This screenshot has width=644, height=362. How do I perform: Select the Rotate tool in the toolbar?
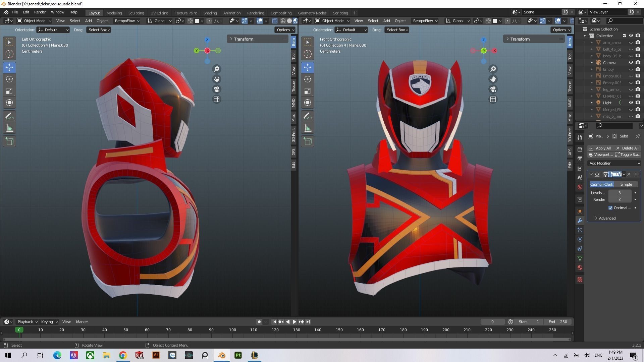pos(9,79)
